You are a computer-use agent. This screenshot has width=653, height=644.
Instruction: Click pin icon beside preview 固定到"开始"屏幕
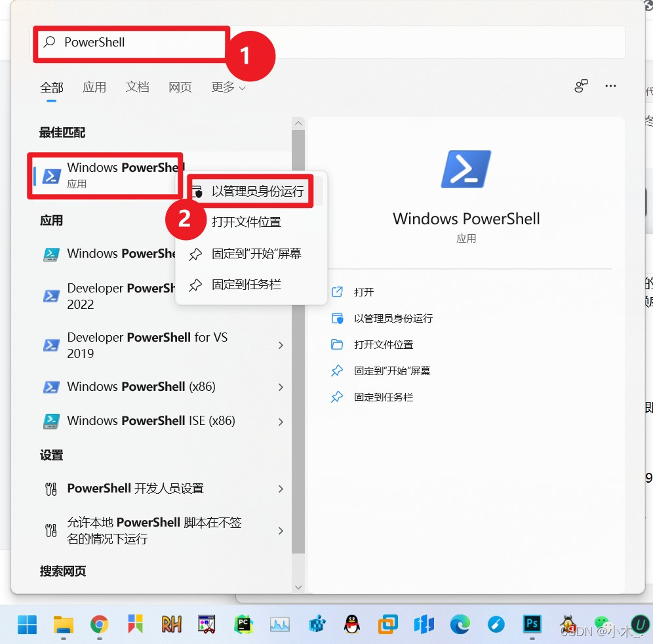tap(337, 371)
